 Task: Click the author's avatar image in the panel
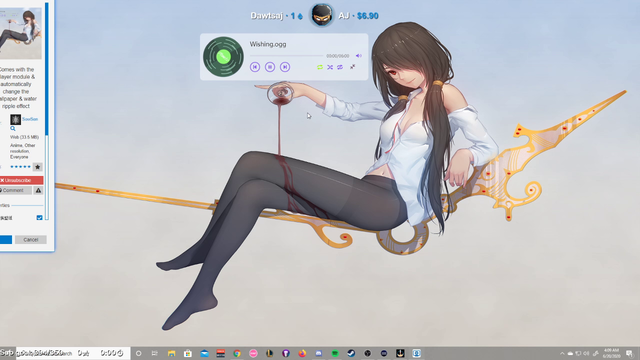16,119
